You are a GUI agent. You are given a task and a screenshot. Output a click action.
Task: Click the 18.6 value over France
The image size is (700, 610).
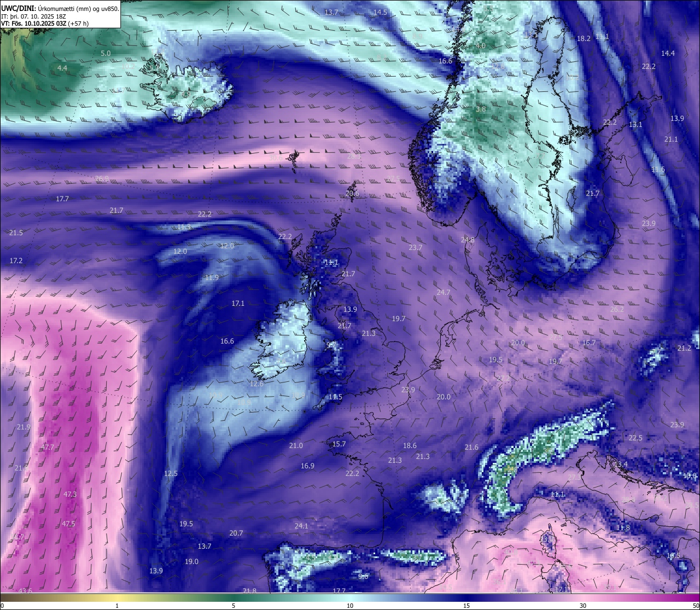click(410, 445)
